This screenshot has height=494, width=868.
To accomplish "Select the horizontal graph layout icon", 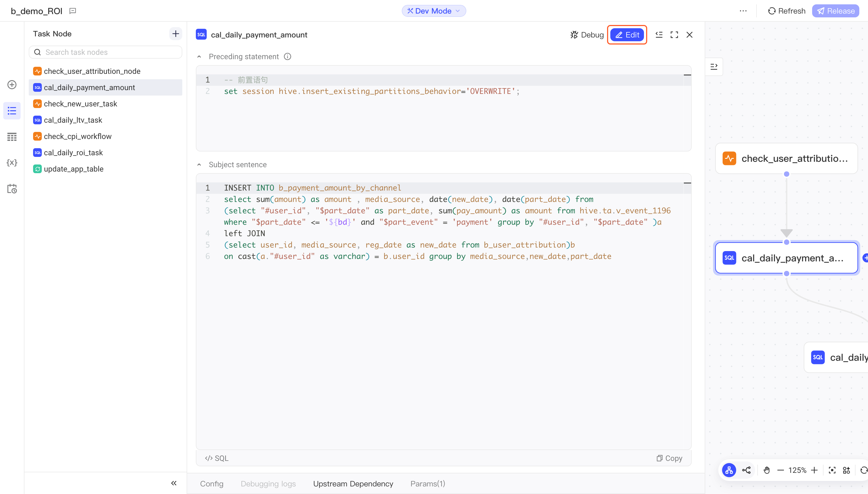I will coord(746,470).
